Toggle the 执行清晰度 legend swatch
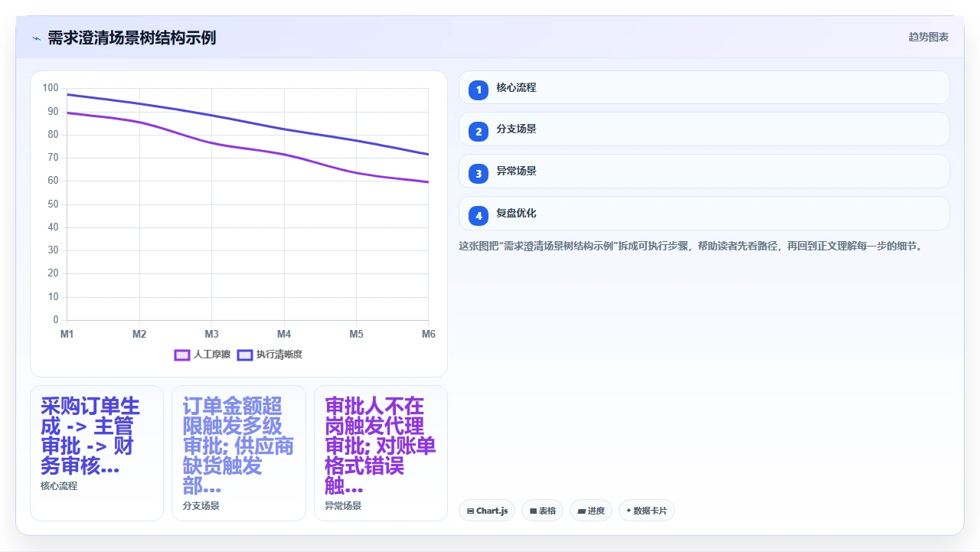980x552 pixels. point(245,354)
